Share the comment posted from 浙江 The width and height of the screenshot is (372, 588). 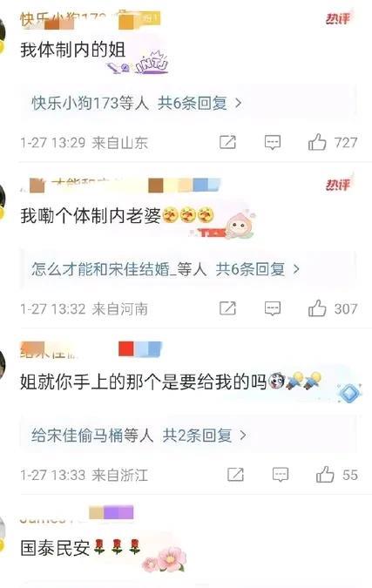(x=235, y=475)
